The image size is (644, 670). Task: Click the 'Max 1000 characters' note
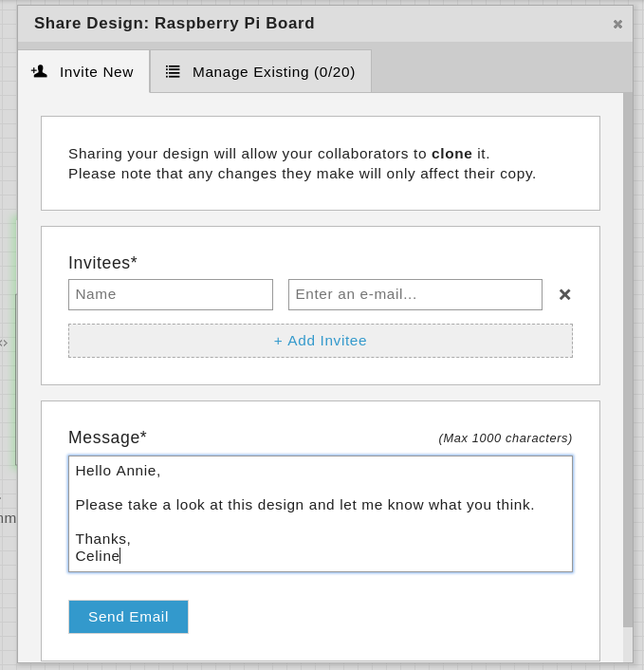pyautogui.click(x=506, y=438)
